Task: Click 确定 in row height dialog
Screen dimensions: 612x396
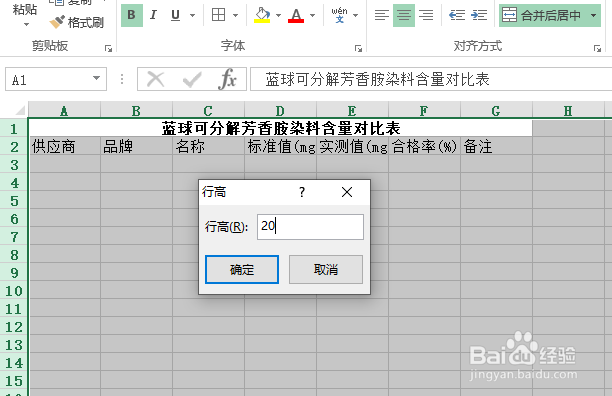Action: tap(242, 269)
